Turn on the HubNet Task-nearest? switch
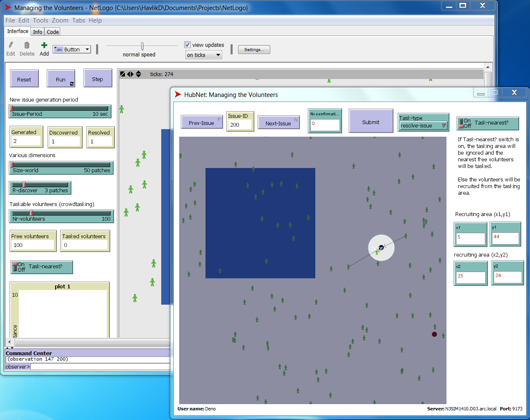Image resolution: width=530 pixels, height=420 pixels. click(x=460, y=123)
